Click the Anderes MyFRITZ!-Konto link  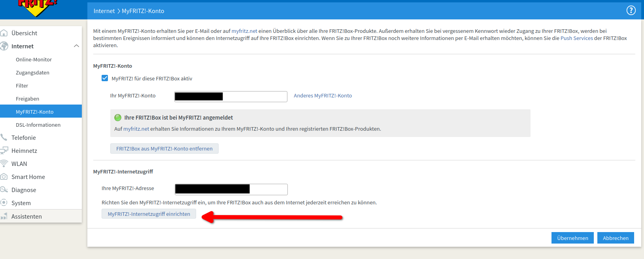pyautogui.click(x=323, y=95)
